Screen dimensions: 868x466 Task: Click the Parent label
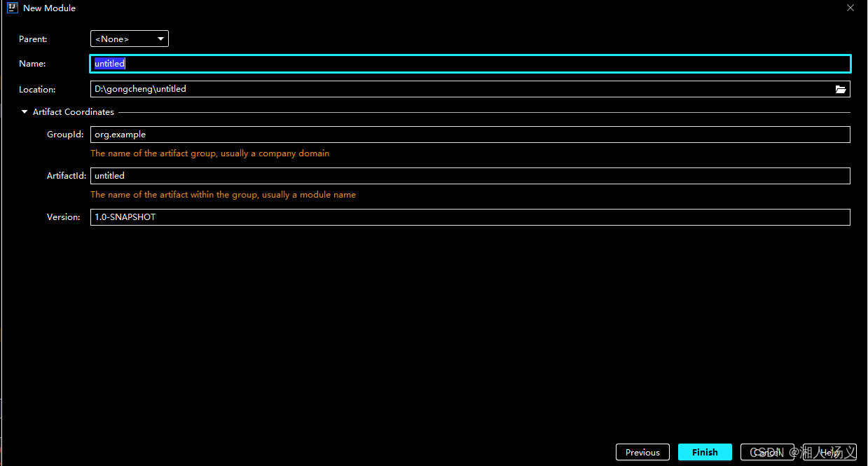(33, 39)
